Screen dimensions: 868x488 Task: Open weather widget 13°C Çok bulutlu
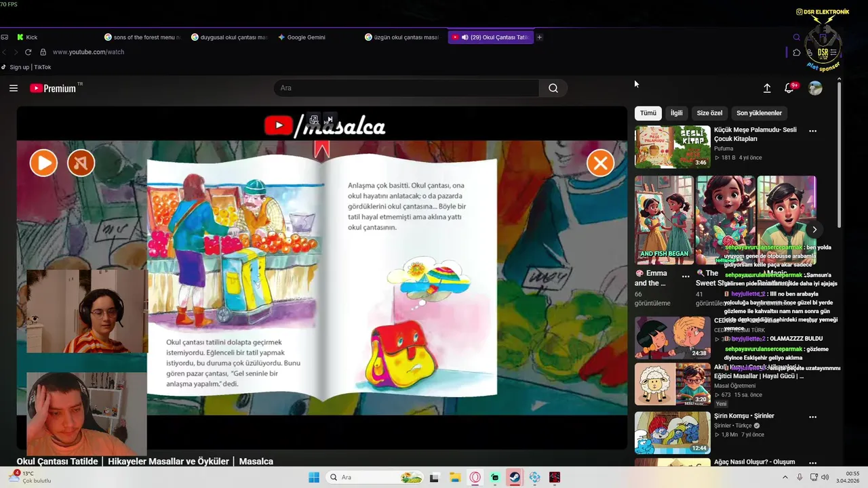31,477
